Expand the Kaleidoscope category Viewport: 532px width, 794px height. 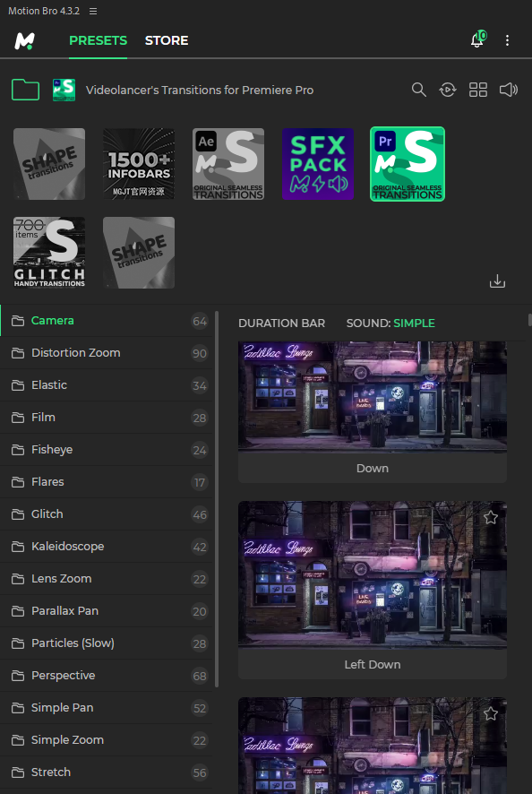point(107,547)
